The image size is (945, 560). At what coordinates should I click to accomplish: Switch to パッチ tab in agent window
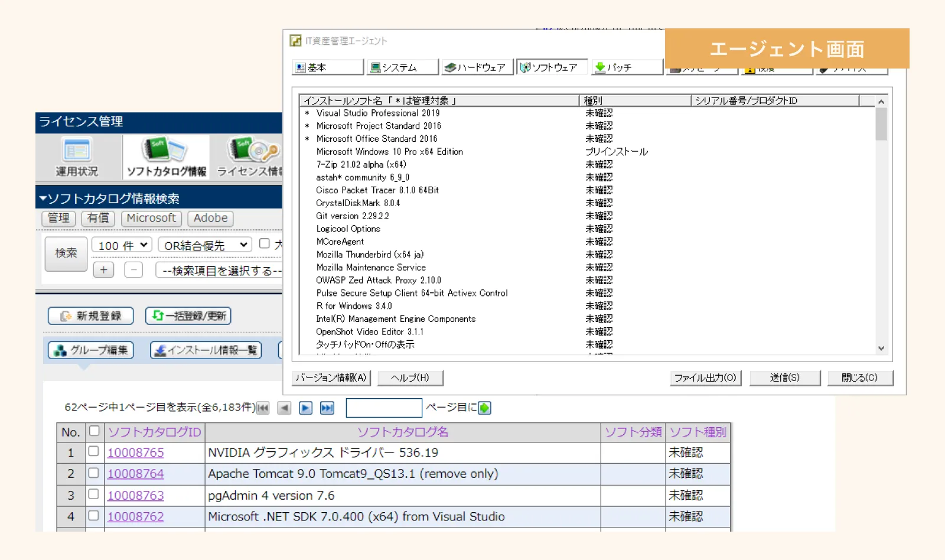click(627, 67)
